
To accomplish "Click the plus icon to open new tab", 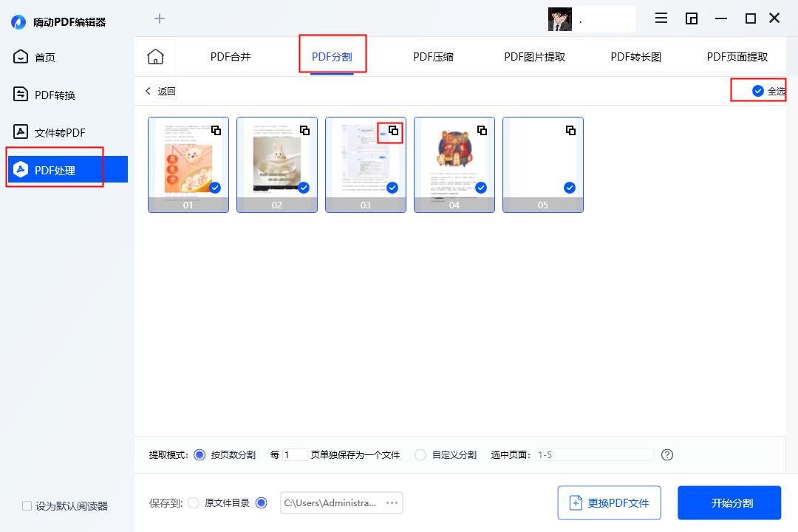I will tap(160, 18).
